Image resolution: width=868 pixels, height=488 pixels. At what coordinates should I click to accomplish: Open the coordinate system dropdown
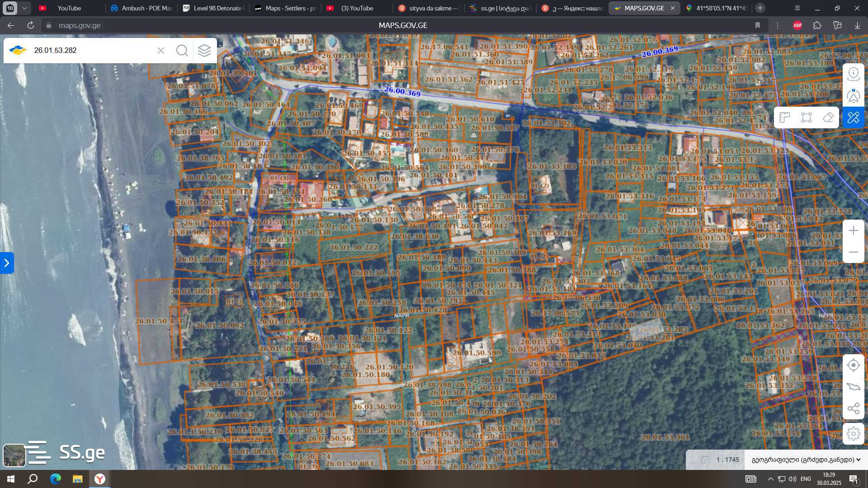(x=806, y=460)
